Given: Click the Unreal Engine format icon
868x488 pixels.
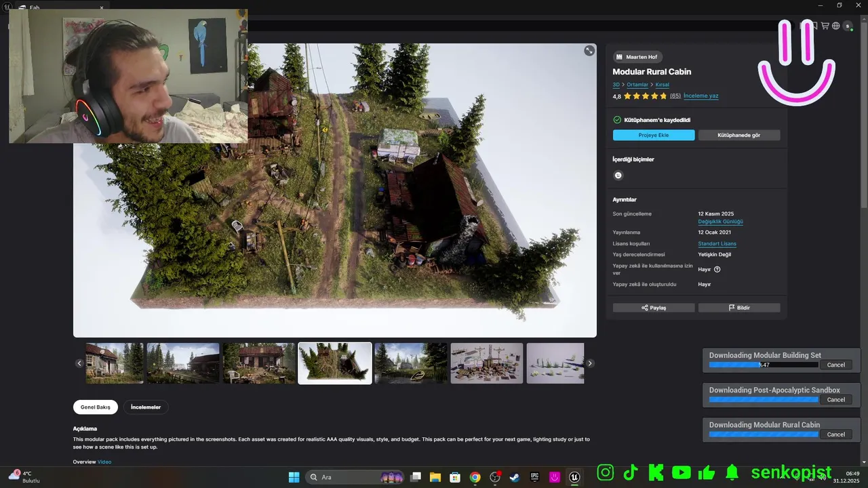Looking at the screenshot, I should (618, 175).
